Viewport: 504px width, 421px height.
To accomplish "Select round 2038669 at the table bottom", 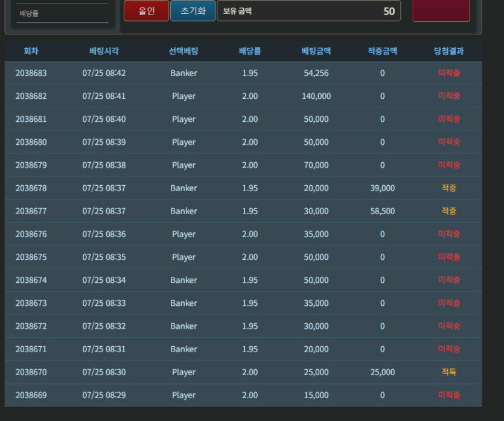I will pos(243,395).
